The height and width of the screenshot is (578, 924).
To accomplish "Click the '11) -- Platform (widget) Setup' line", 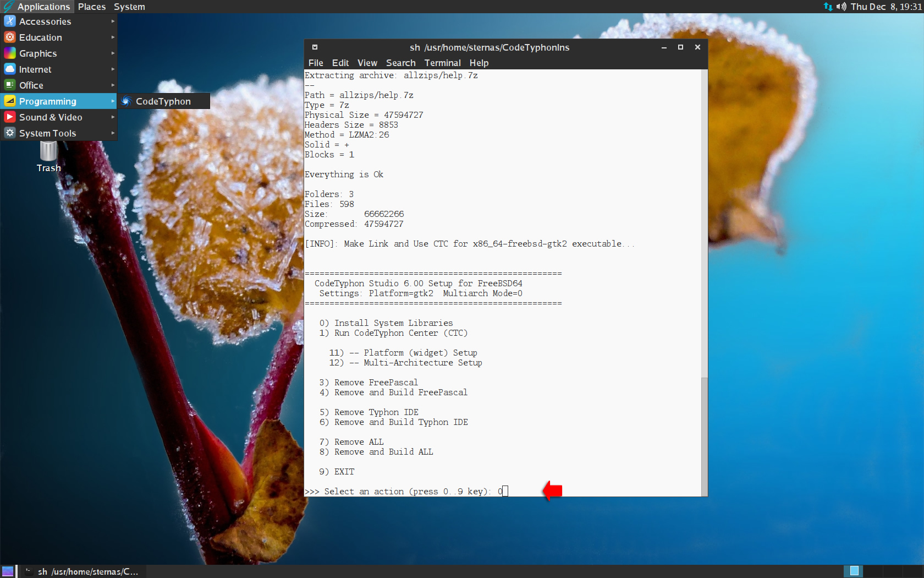I will [x=403, y=353].
